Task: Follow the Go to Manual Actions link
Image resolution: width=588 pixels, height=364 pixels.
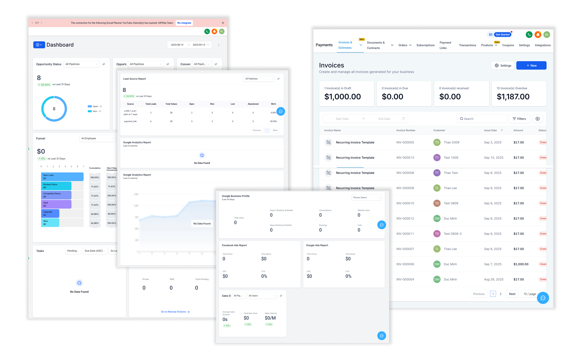Action: (x=175, y=312)
